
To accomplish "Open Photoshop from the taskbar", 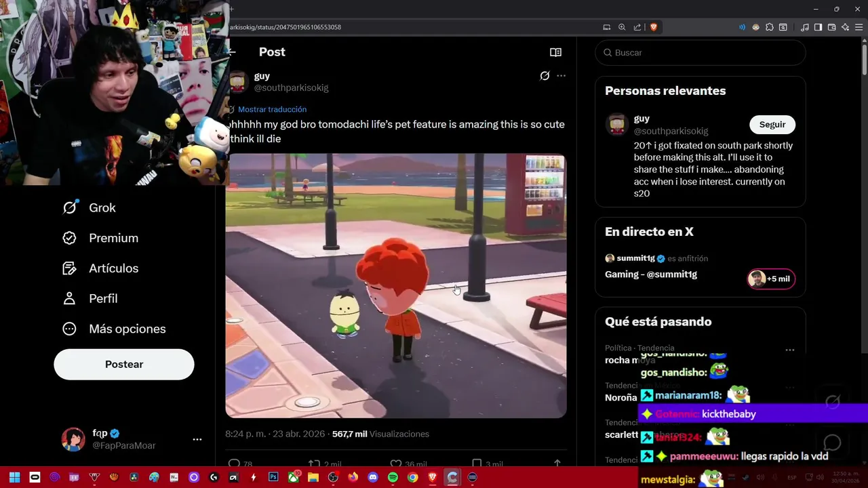I will (273, 477).
